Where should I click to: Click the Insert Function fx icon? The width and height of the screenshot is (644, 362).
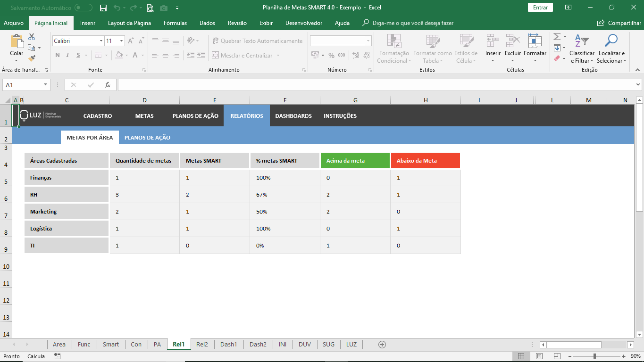[108, 85]
